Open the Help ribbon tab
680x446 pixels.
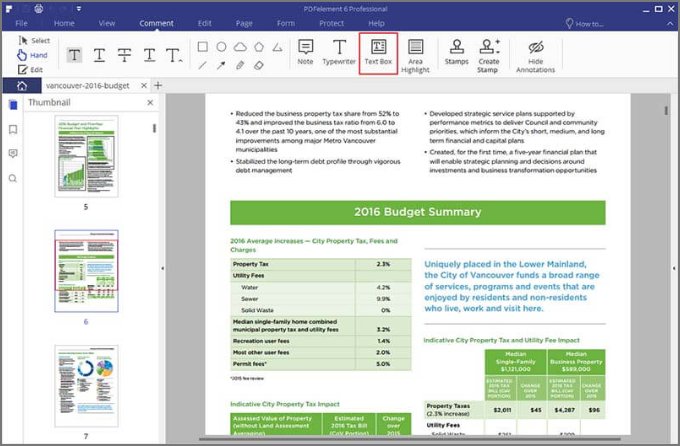(x=376, y=23)
